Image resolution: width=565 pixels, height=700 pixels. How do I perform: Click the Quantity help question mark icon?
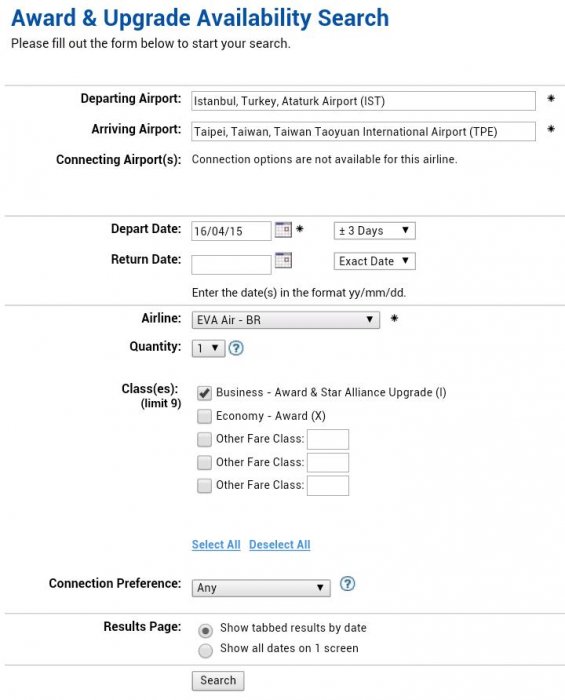pyautogui.click(x=236, y=348)
